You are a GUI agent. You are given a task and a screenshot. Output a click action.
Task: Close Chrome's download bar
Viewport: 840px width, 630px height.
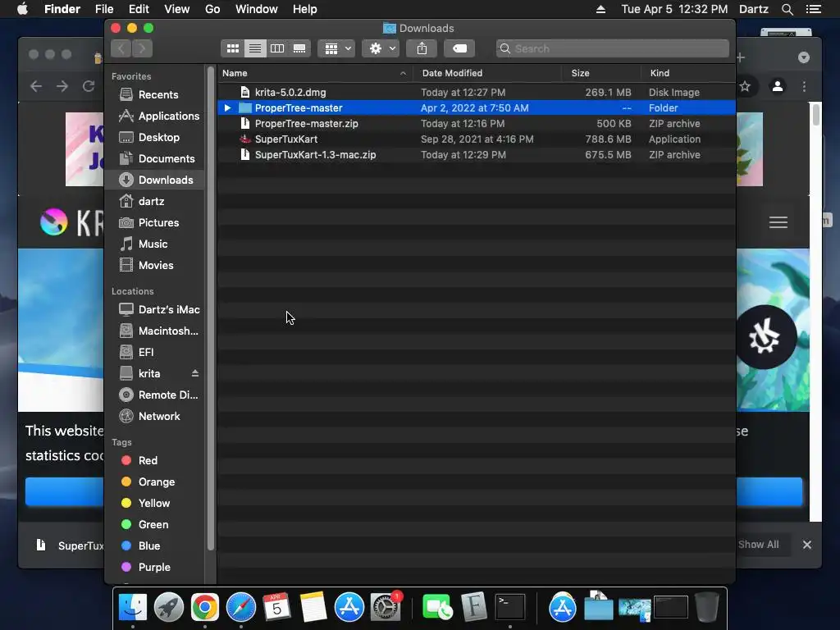tap(807, 545)
